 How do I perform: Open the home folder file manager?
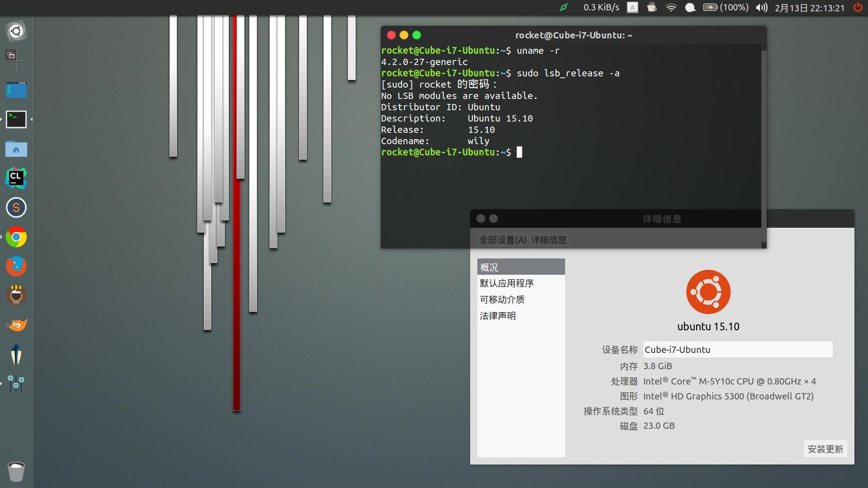click(16, 149)
